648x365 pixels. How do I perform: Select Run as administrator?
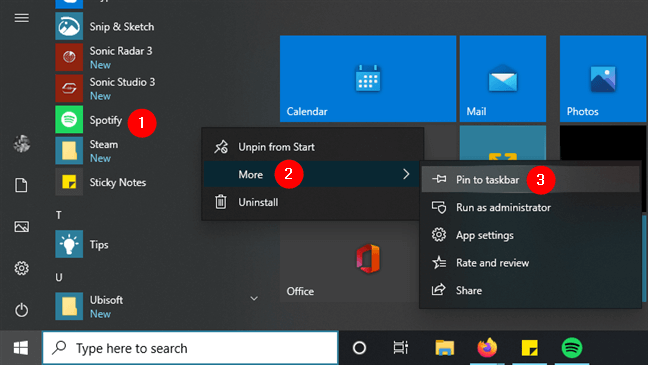[x=530, y=207]
